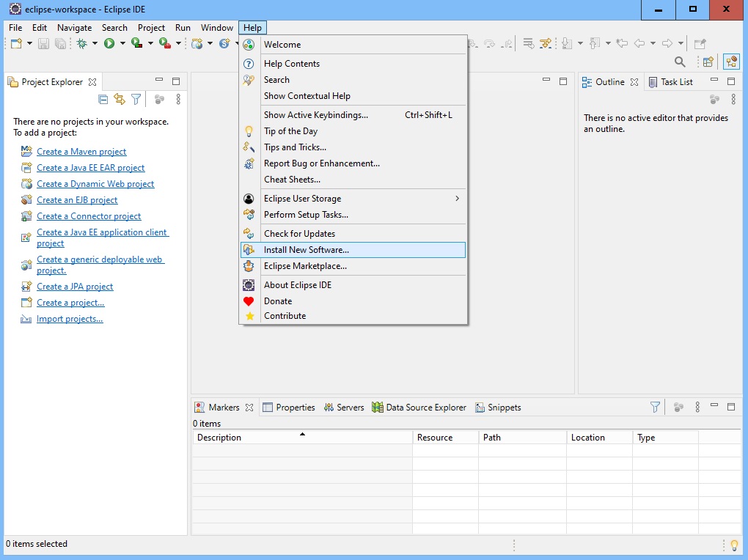Click the lightbulb tip icon in status bar

click(x=735, y=545)
